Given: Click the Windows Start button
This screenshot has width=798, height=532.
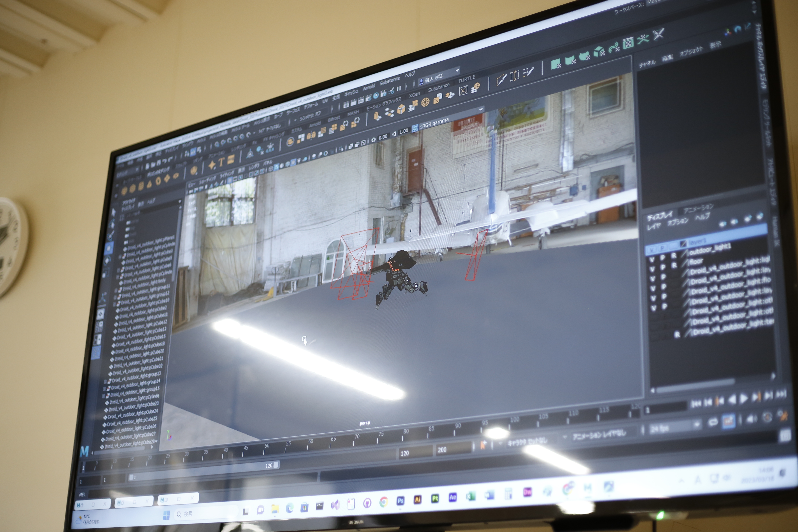Looking at the screenshot, I should (x=166, y=515).
